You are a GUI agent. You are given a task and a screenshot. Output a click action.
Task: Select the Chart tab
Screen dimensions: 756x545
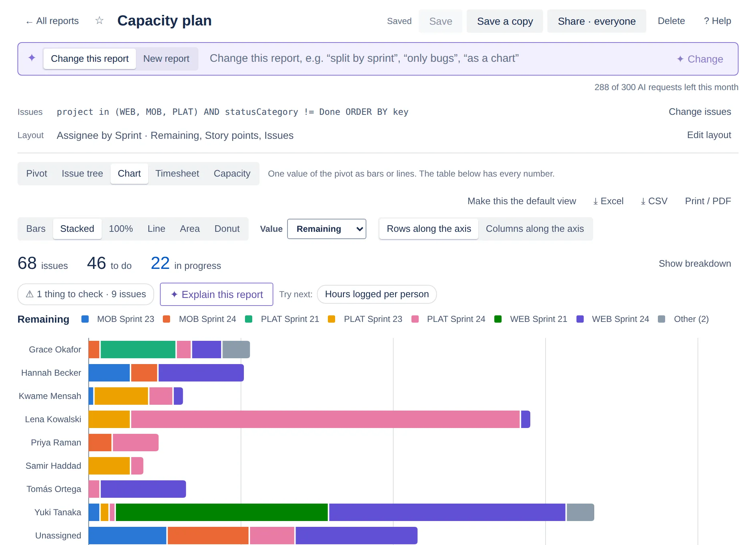(x=129, y=173)
